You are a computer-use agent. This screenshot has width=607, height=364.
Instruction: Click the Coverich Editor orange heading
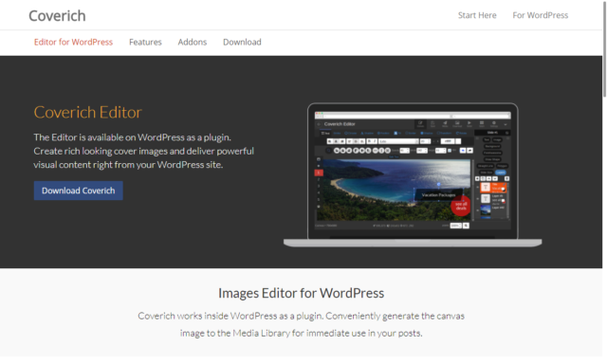click(88, 112)
